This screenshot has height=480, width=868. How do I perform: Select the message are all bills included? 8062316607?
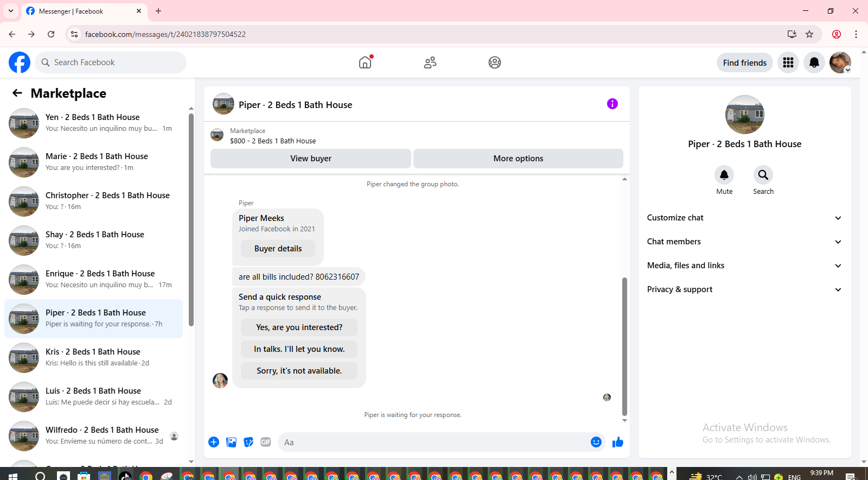(299, 276)
